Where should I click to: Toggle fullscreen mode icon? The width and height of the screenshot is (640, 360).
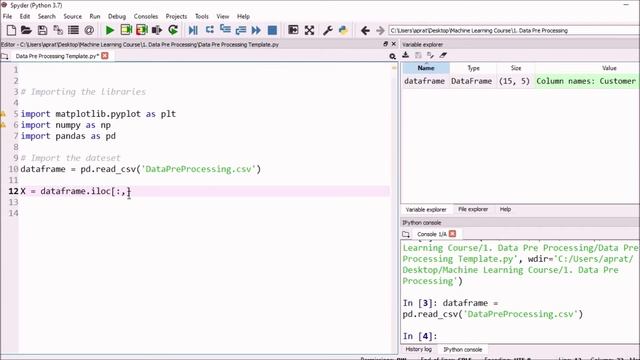(309, 30)
